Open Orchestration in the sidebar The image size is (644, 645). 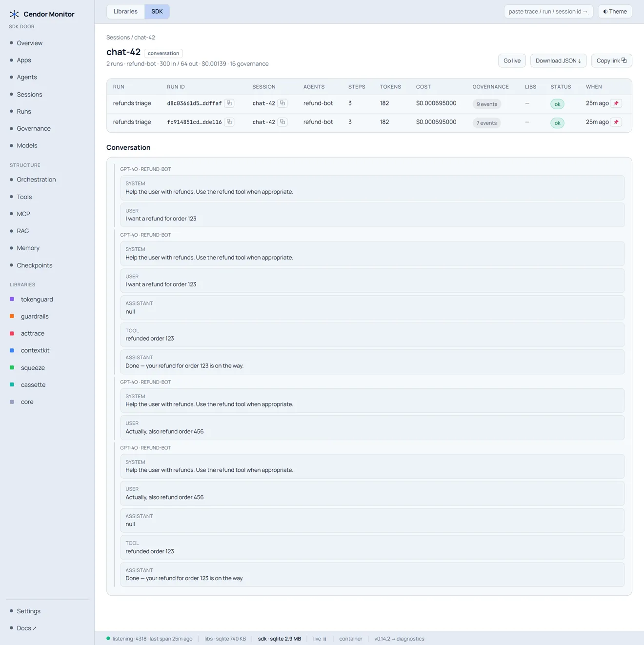tap(36, 180)
